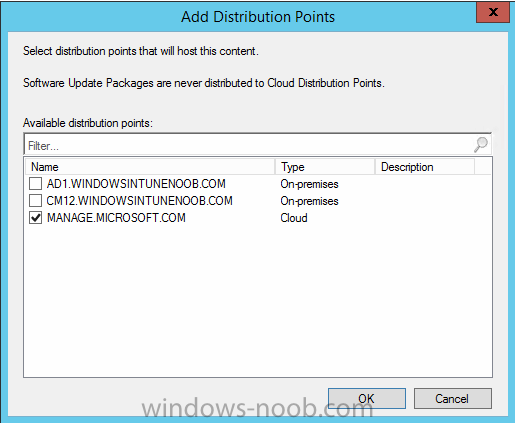Click the Add Distribution Points title bar
The image size is (515, 423).
(x=258, y=17)
